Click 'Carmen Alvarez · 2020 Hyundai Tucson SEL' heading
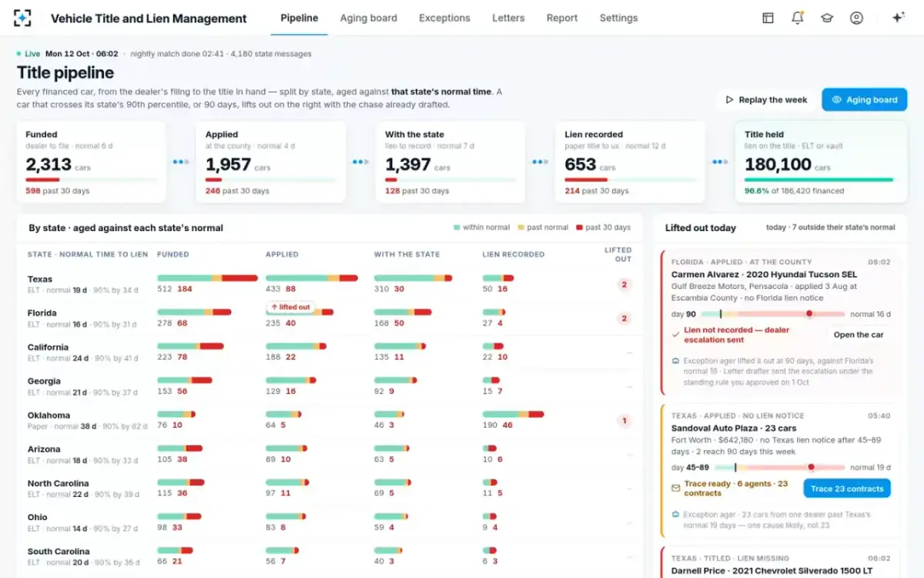Image resolution: width=924 pixels, height=578 pixels. point(764,274)
